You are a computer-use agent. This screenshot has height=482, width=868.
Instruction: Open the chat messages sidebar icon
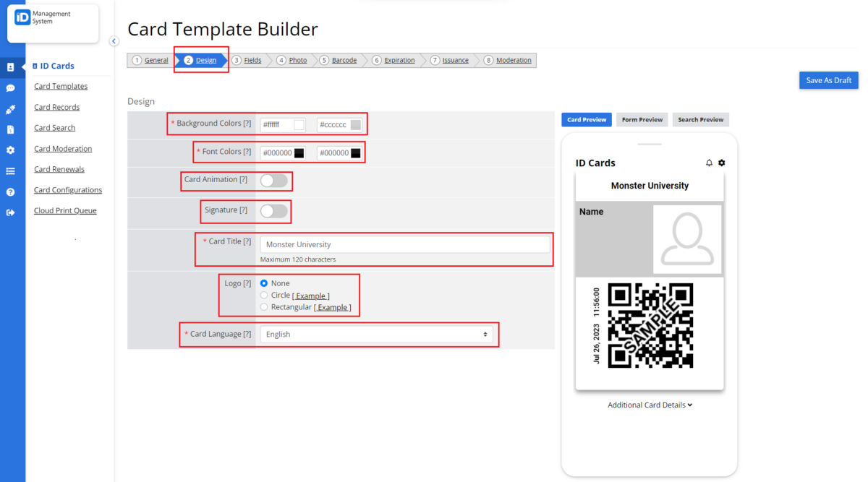tap(12, 88)
